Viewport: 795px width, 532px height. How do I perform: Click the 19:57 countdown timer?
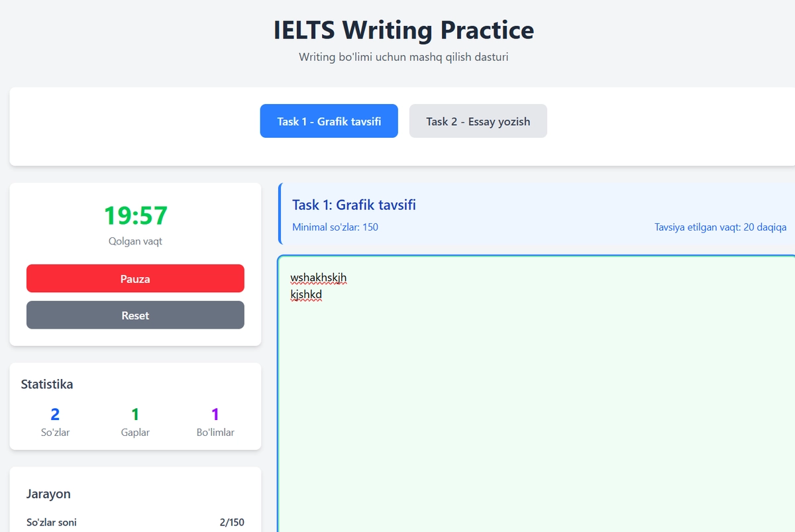click(135, 216)
